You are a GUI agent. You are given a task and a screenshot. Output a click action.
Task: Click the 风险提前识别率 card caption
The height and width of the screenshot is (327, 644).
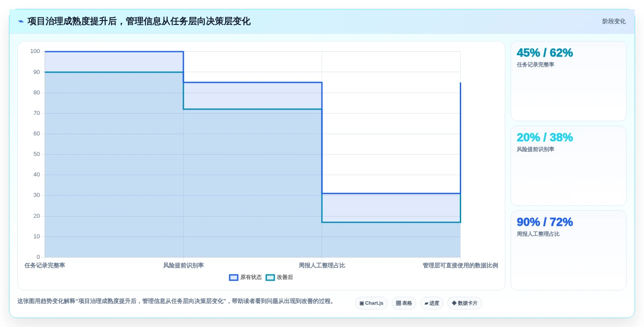click(x=536, y=149)
